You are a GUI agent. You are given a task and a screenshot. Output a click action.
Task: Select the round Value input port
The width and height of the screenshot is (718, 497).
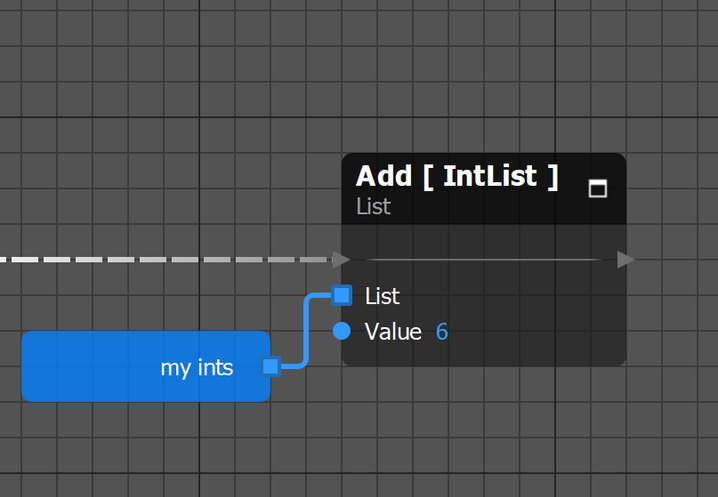coord(342,331)
